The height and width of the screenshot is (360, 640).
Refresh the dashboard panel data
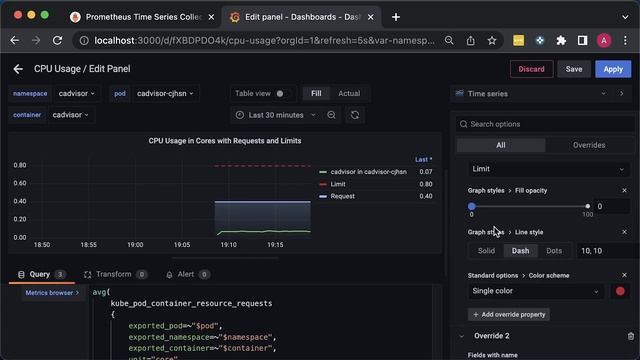tap(355, 115)
